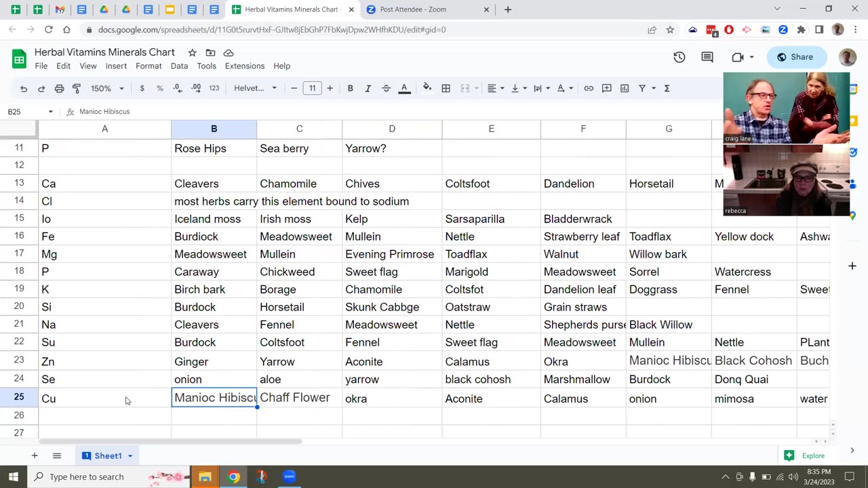
Task: Open the borders tool
Action: pyautogui.click(x=446, y=88)
